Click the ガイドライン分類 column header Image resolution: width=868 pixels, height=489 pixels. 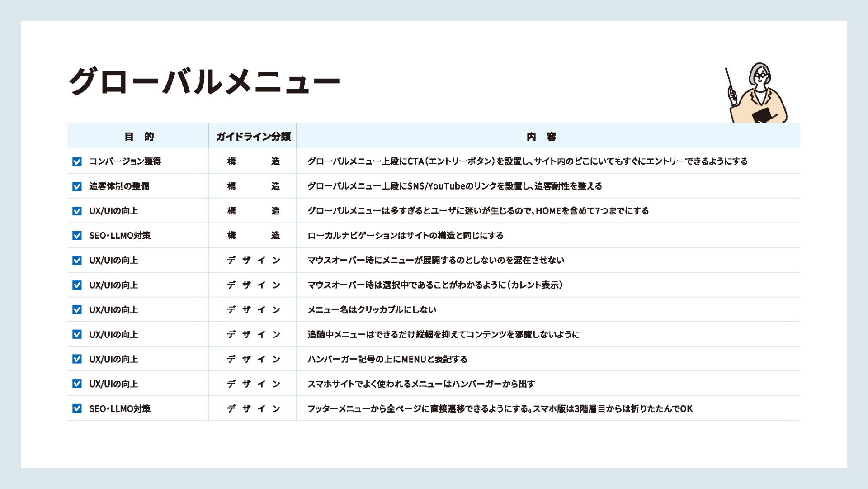[x=253, y=137]
